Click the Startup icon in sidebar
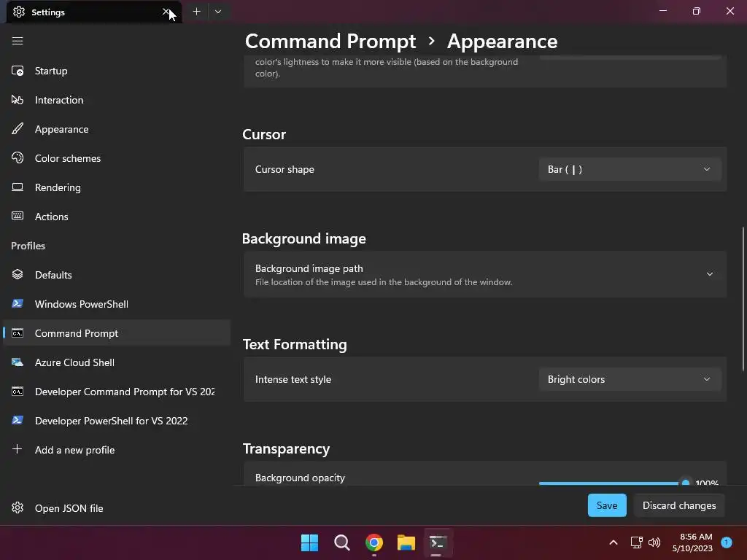This screenshot has width=747, height=560. pos(18,71)
